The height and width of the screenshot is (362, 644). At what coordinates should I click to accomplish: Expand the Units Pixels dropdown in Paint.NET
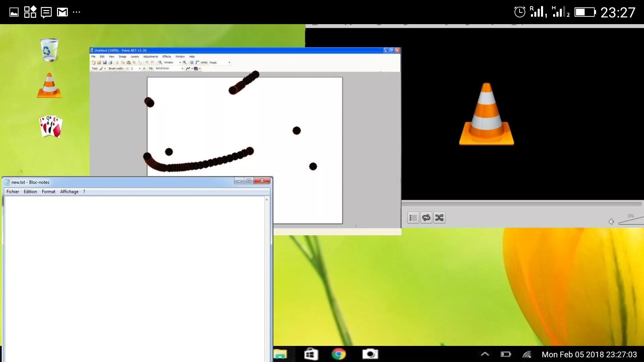(229, 63)
